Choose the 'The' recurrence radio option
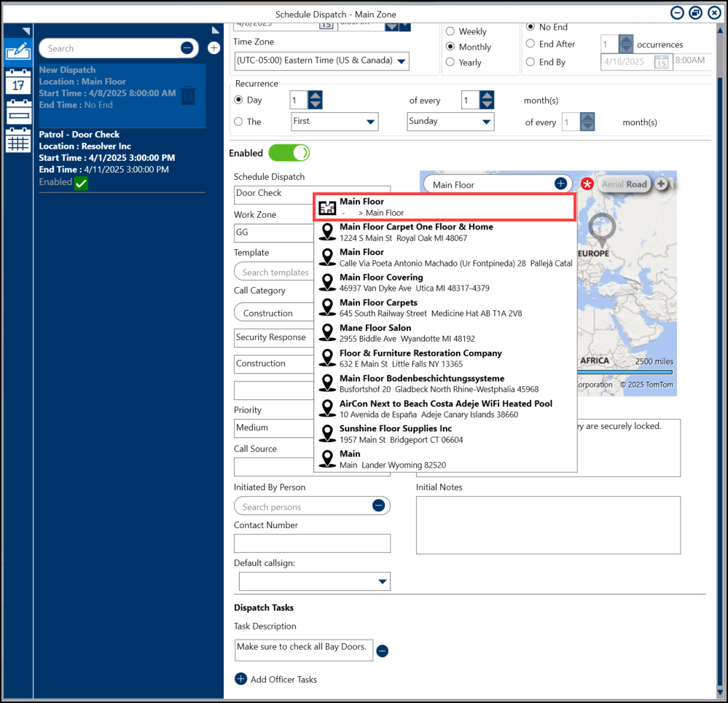This screenshot has height=703, width=728. (x=238, y=122)
